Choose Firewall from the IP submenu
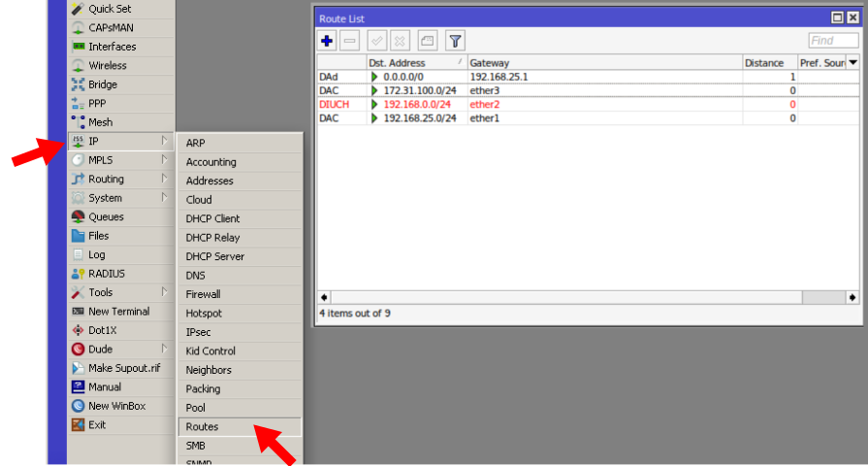Screen dimensions: 868x466 tap(204, 294)
